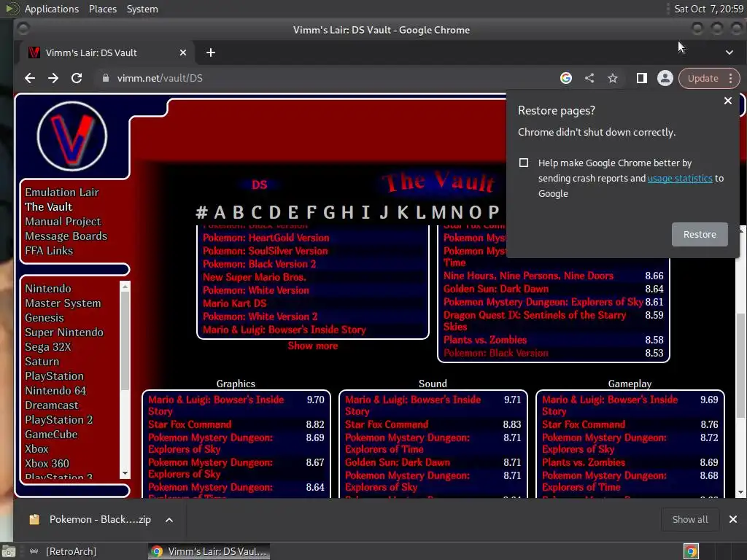
Task: Select Nintendo in the systems list
Action: click(x=48, y=289)
